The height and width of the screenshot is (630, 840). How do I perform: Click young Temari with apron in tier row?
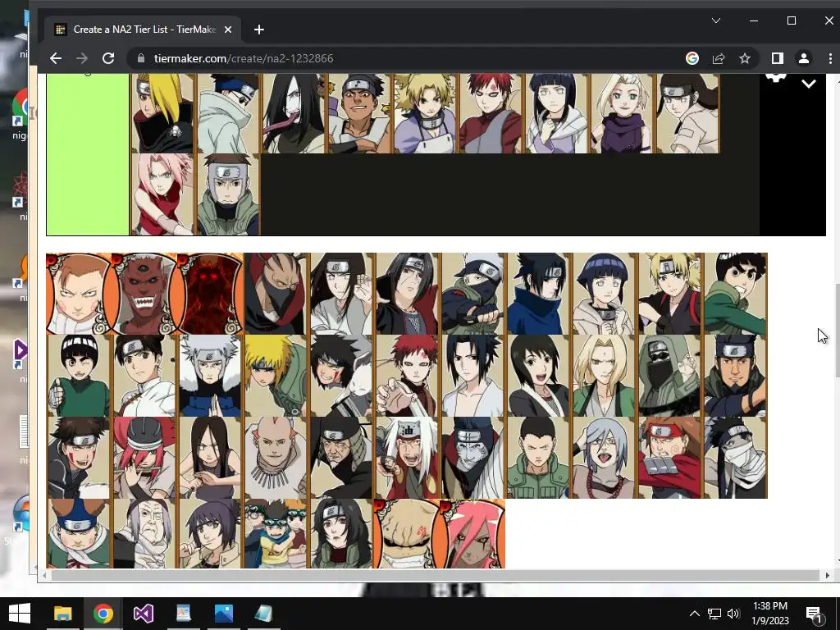[x=426, y=113]
